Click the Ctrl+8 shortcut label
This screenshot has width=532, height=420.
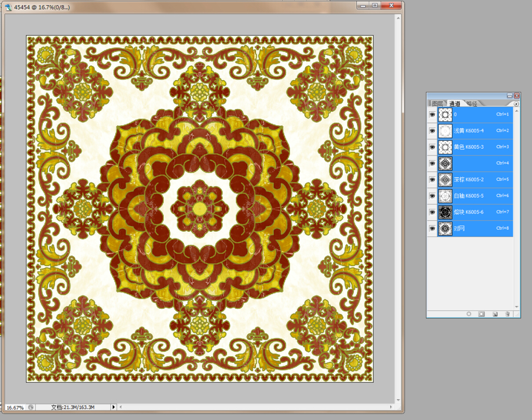point(502,228)
